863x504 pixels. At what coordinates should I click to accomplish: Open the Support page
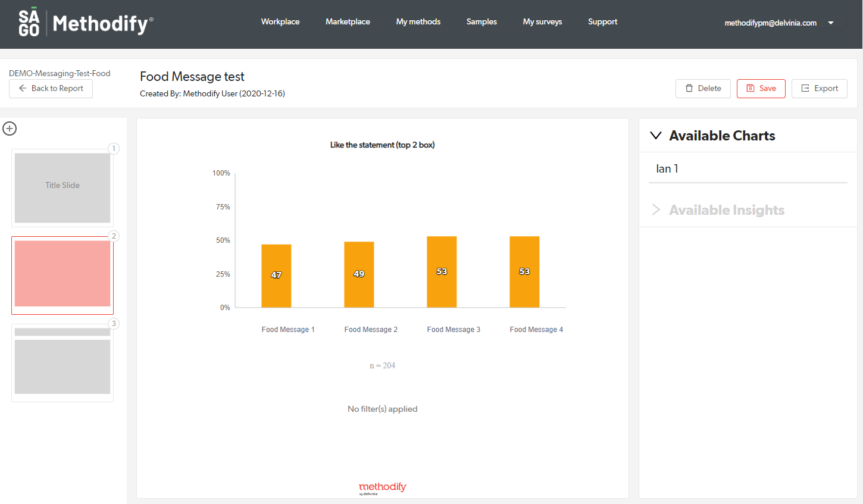pyautogui.click(x=602, y=22)
